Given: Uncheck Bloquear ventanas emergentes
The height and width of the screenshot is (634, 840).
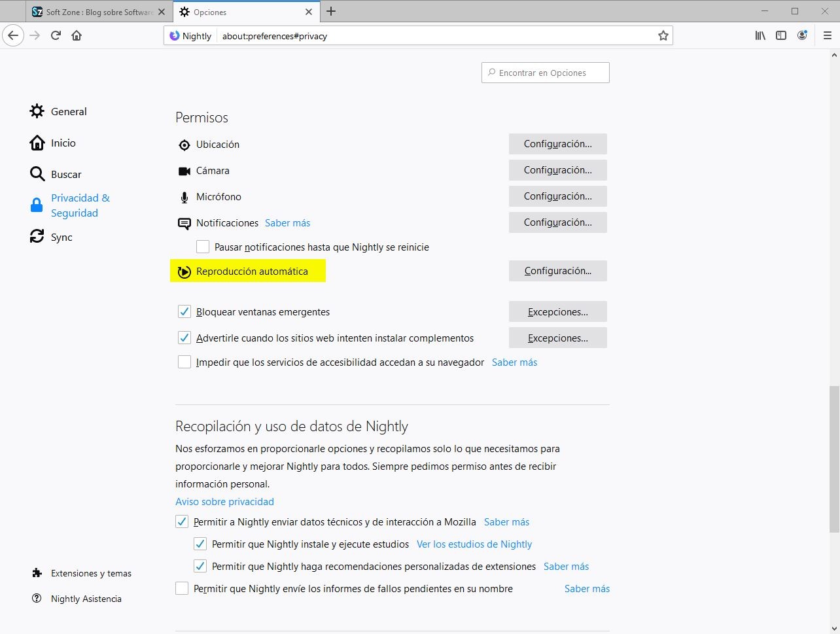Looking at the screenshot, I should 184,311.
